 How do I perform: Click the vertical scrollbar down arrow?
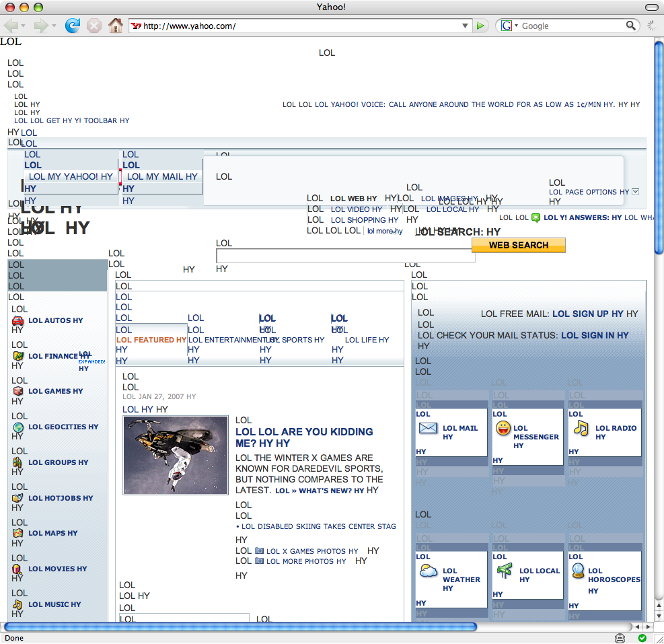(659, 616)
